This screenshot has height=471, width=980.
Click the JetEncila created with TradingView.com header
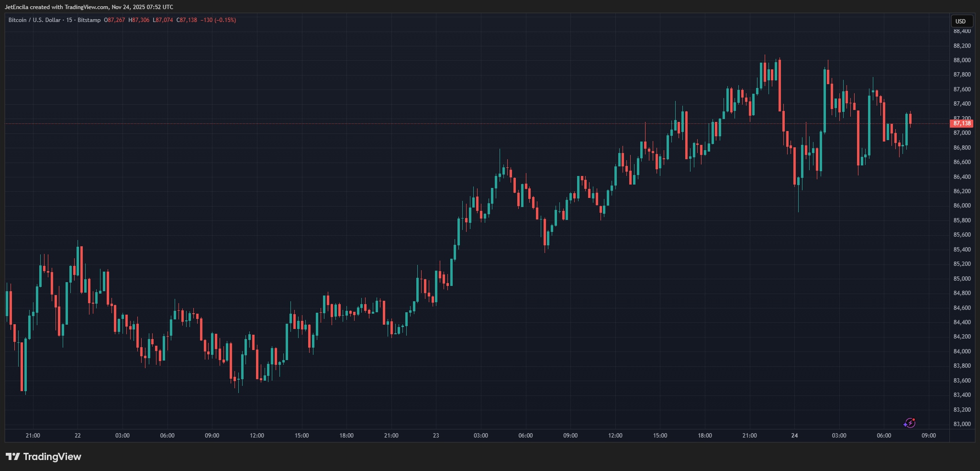click(89, 7)
